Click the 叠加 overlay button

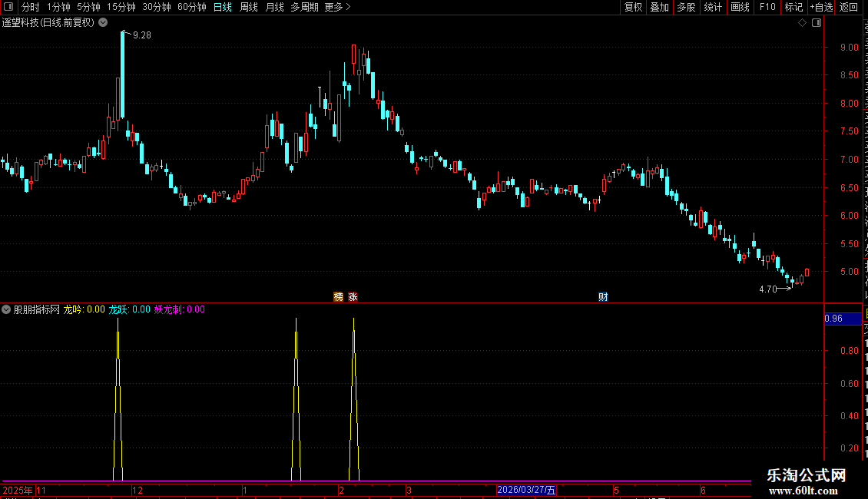tap(659, 7)
